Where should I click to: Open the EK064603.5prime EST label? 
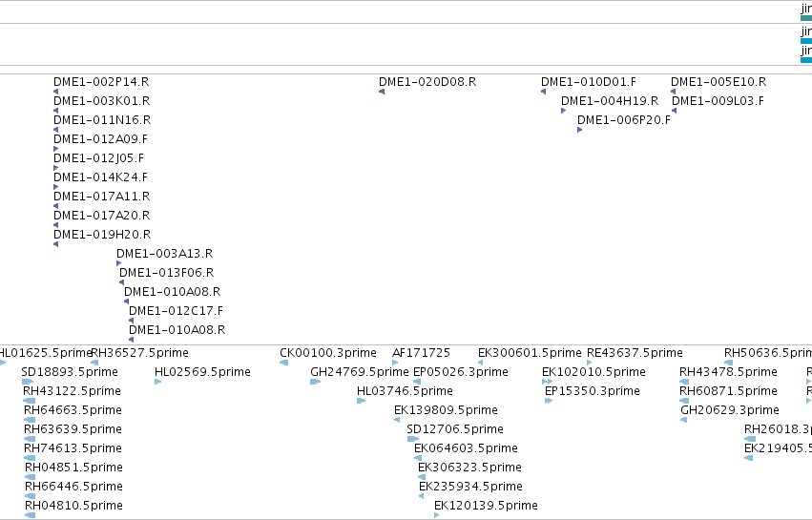(466, 448)
